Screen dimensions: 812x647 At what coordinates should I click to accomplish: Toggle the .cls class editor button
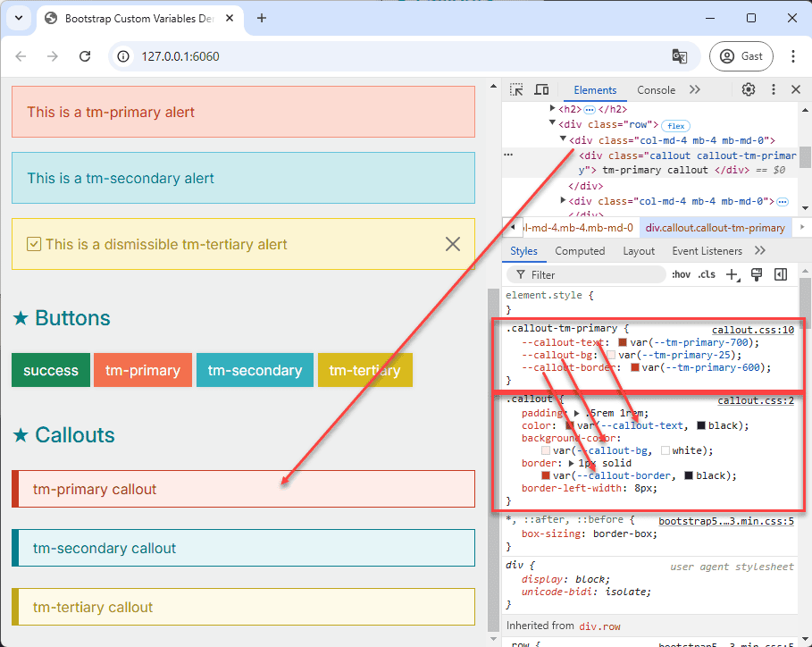[707, 274]
